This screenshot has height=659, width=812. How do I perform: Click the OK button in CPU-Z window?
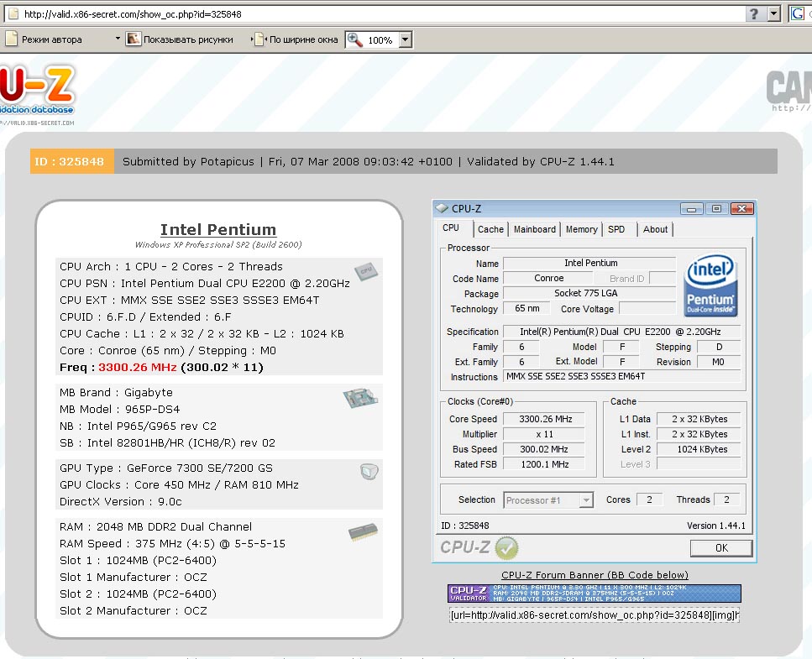720,547
